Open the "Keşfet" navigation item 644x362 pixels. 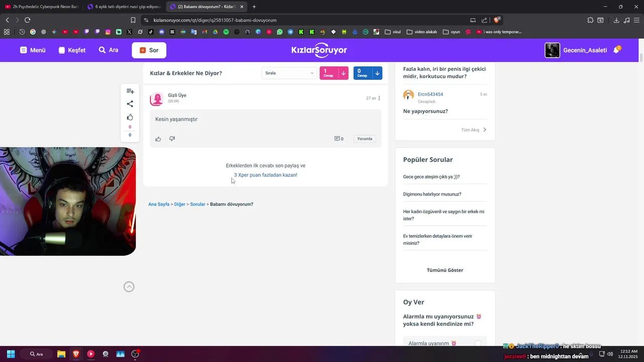[x=72, y=50]
